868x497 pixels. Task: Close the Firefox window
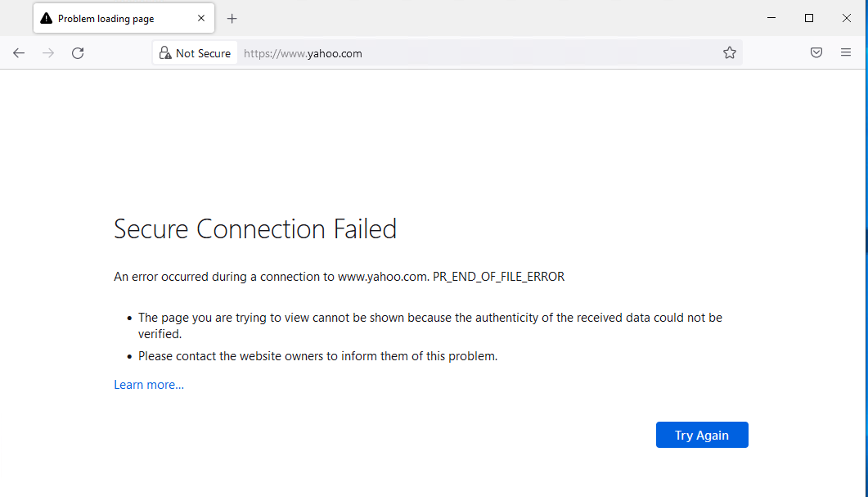(847, 18)
